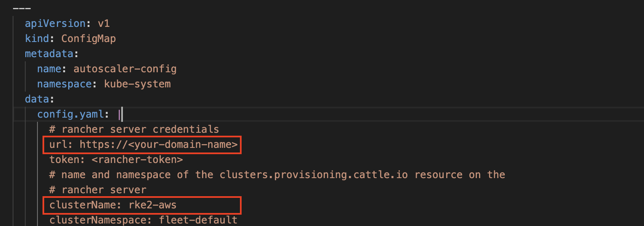Click the '# rancher server' comment line
Viewport: 644px width, 226px height.
pos(98,190)
